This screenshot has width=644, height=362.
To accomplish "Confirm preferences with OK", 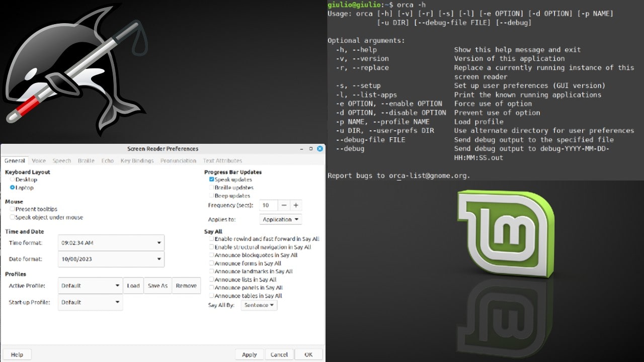I will pyautogui.click(x=308, y=354).
